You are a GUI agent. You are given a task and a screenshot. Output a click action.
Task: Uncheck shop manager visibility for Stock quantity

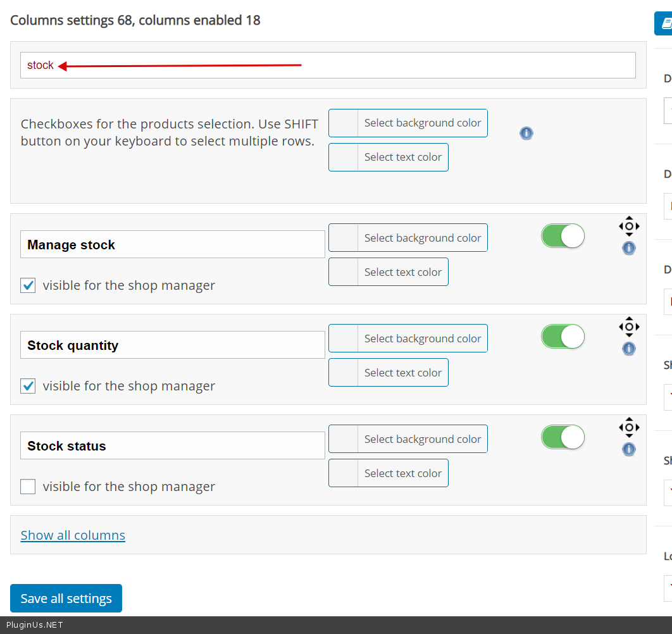pyautogui.click(x=28, y=386)
